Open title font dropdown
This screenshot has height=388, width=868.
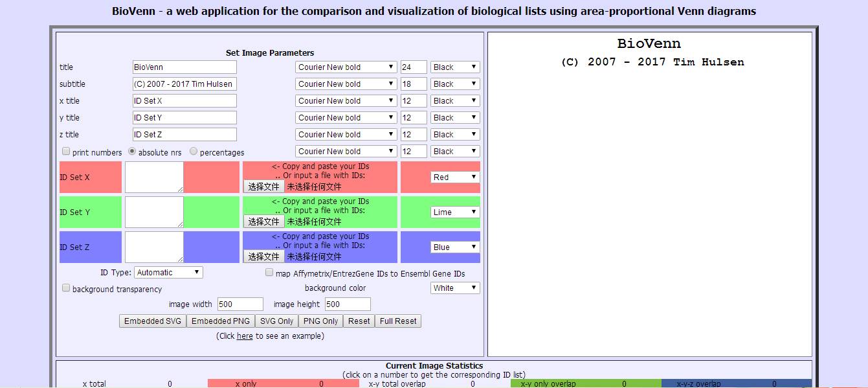click(x=346, y=67)
